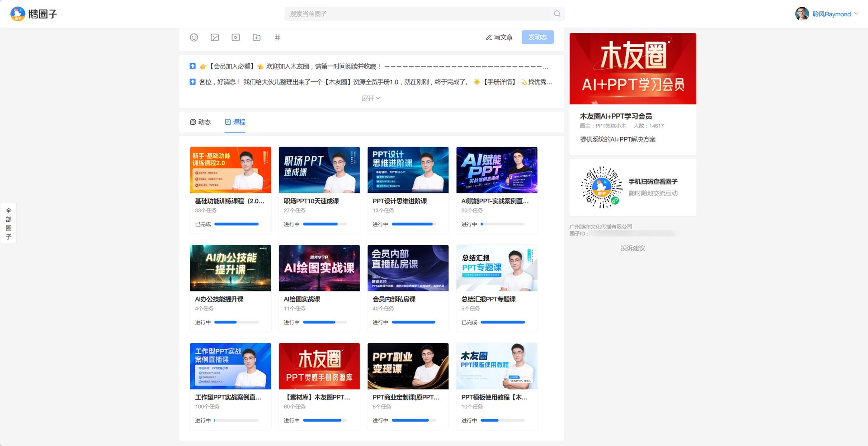
Task: Click progress bar of 基础功能训练课程
Action: pyautogui.click(x=236, y=224)
